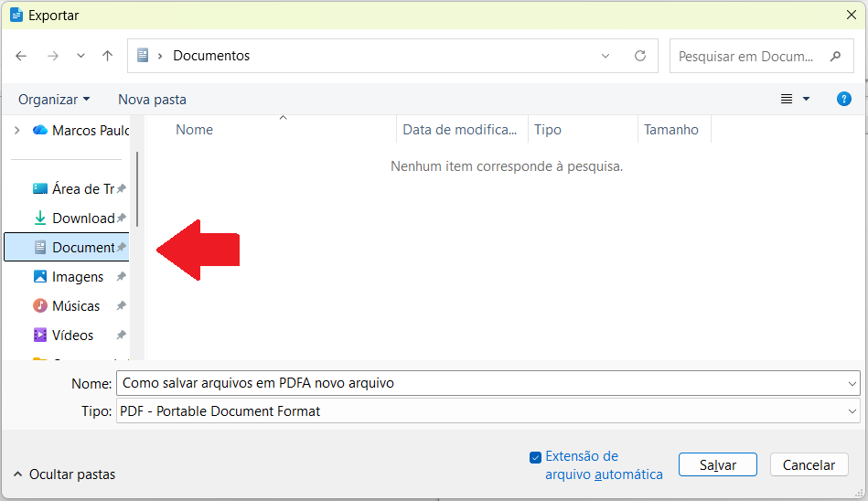Screen dimensions: 868x501
Task: Collapse folders with Ocultar pastas
Action: coord(64,474)
